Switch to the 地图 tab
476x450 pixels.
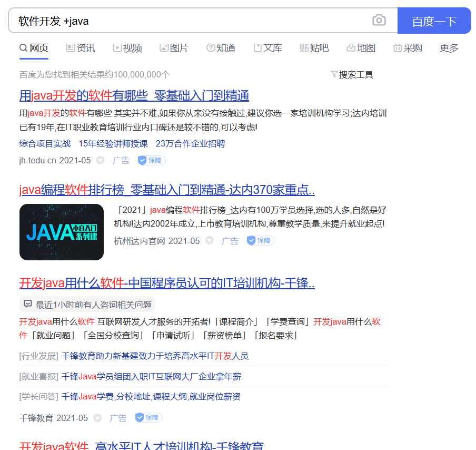pos(361,48)
